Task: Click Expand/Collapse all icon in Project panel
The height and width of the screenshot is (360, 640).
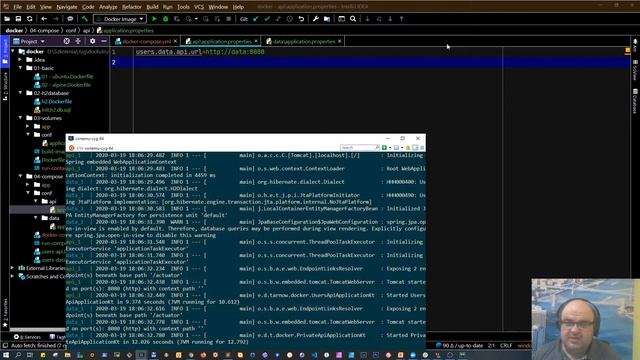Action: [x=78, y=41]
